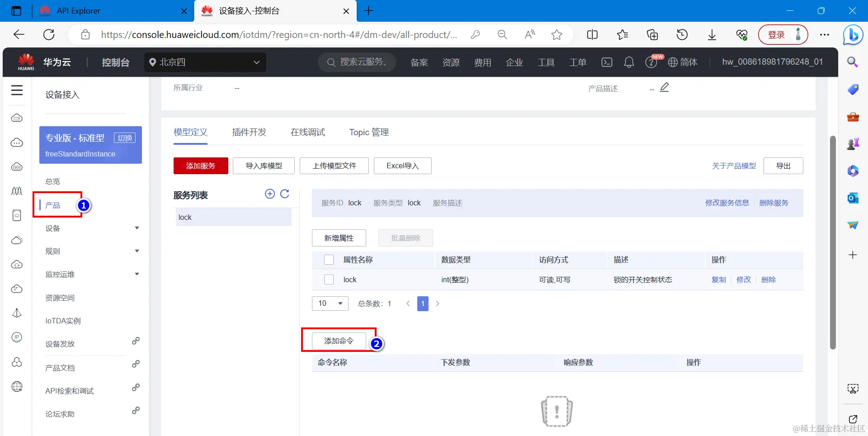Click the 新增属性 button
This screenshot has width=868, height=436.
(339, 238)
